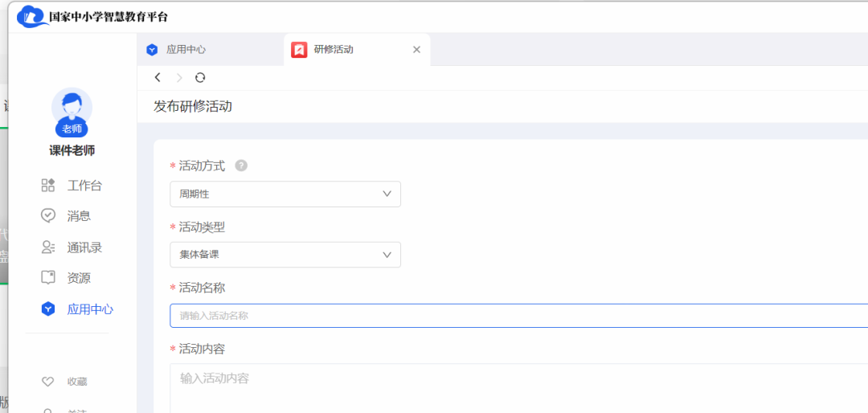The width and height of the screenshot is (868, 413).
Task: Open 消息 in the sidebar
Action: pos(78,216)
